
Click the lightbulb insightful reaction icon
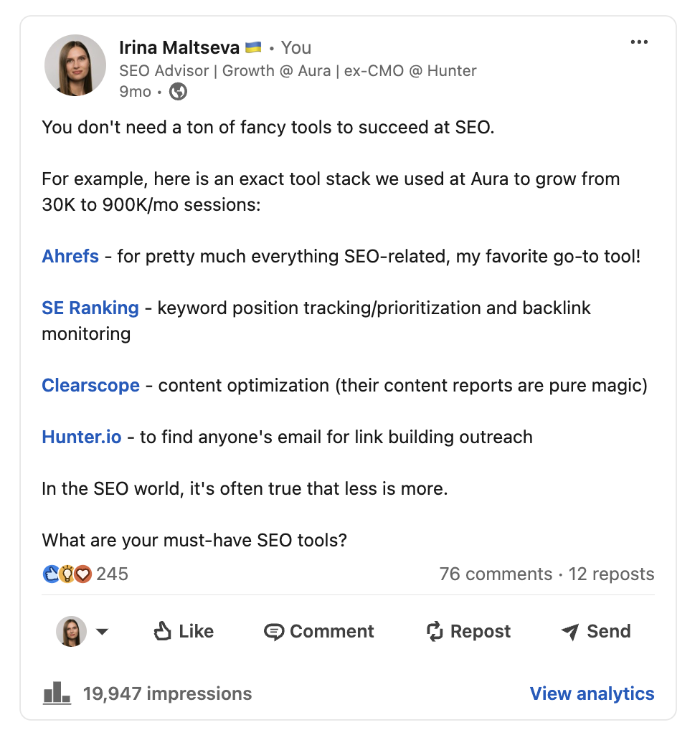pos(67,574)
